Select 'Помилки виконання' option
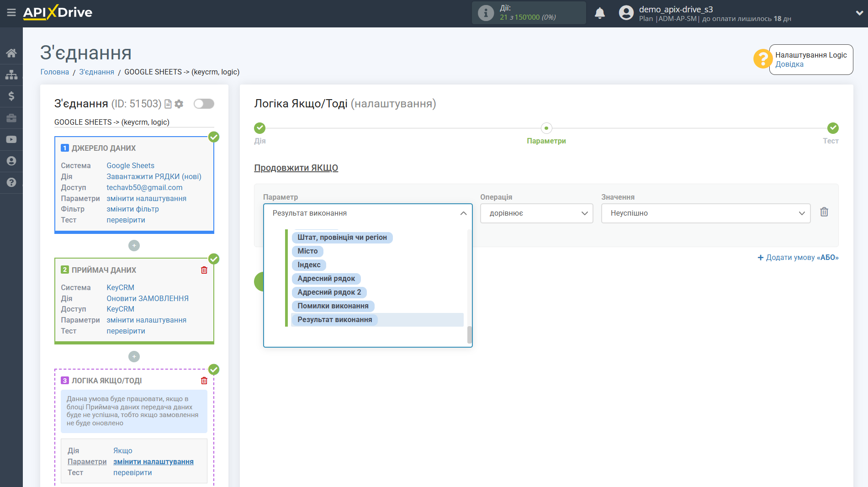The width and height of the screenshot is (868, 487). click(x=333, y=306)
